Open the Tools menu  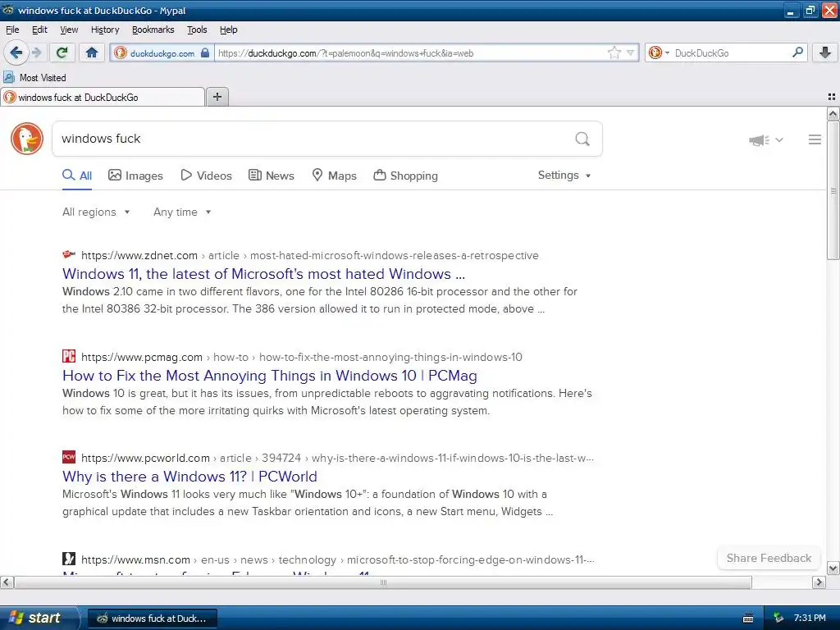click(197, 30)
